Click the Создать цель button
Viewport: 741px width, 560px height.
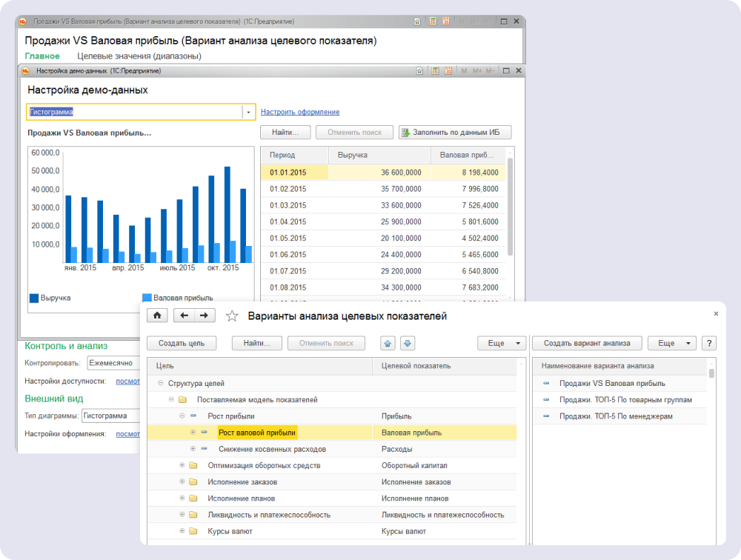pos(181,343)
